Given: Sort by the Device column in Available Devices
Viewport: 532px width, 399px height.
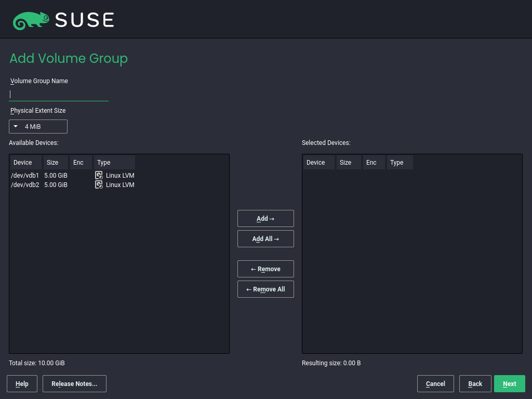Looking at the screenshot, I should 23,162.
